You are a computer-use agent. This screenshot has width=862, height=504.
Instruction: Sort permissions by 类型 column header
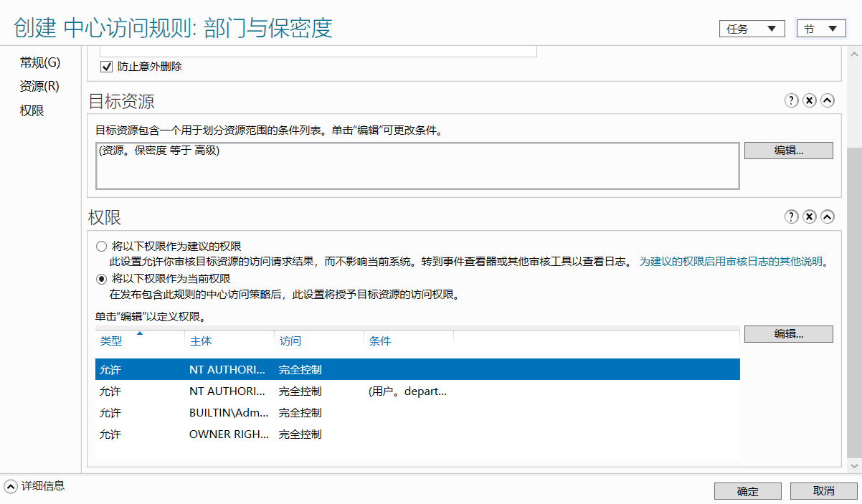click(x=140, y=341)
